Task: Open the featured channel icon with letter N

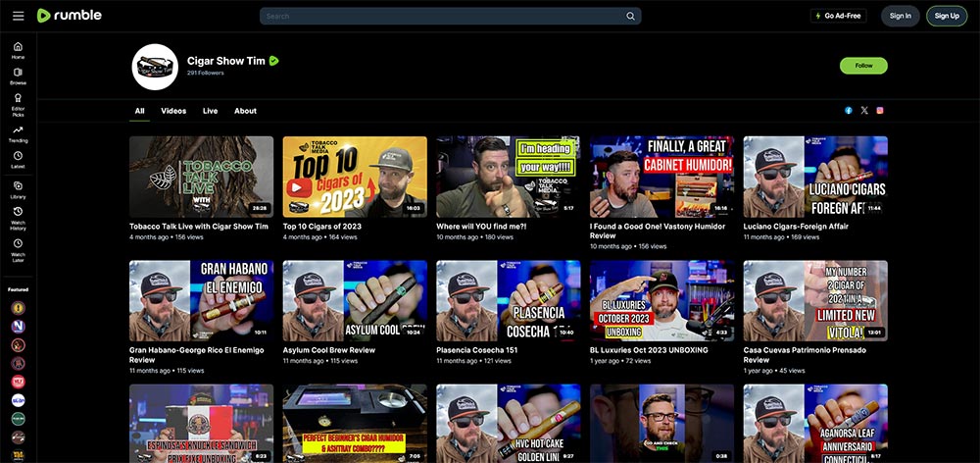Action: [x=18, y=326]
